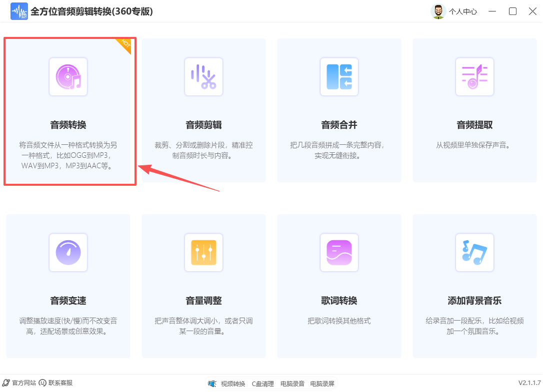Open the 歌词转换 lyrics icon
The image size is (543, 392).
pos(339,253)
